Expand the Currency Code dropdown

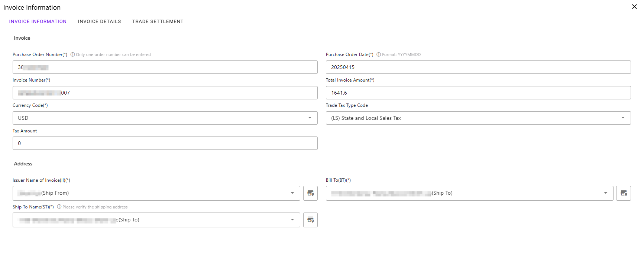pos(310,118)
